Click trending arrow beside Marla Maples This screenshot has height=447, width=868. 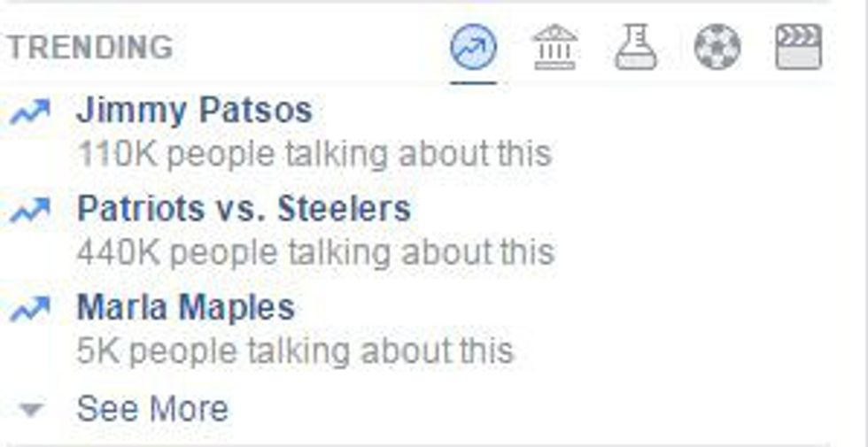click(x=30, y=309)
